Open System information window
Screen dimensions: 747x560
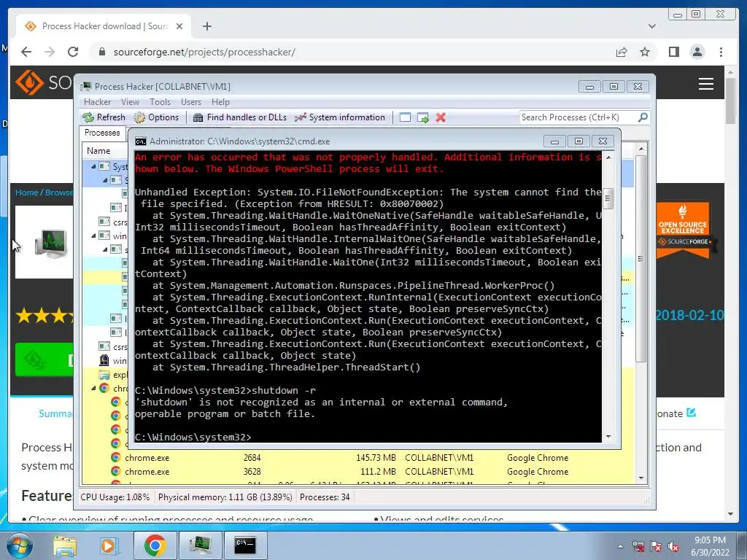pyautogui.click(x=340, y=117)
